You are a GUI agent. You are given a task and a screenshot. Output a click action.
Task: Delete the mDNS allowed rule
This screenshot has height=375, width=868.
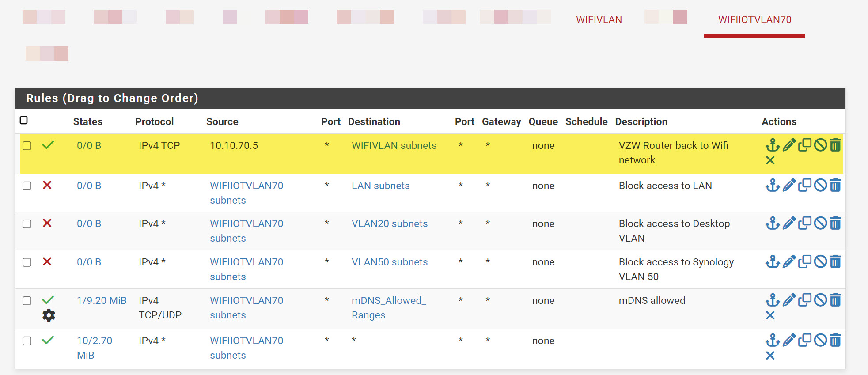tap(835, 300)
